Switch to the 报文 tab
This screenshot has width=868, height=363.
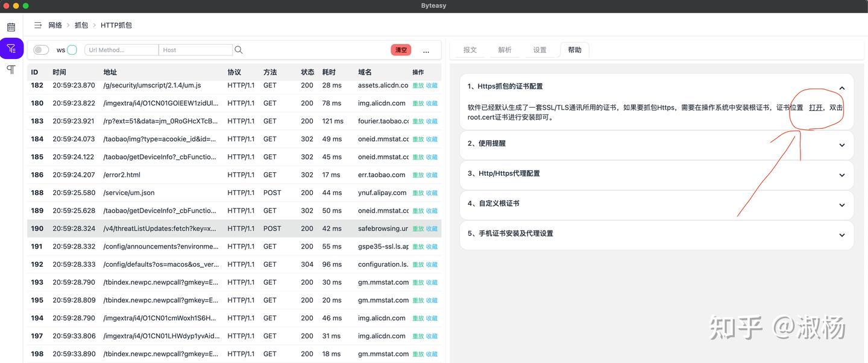470,50
